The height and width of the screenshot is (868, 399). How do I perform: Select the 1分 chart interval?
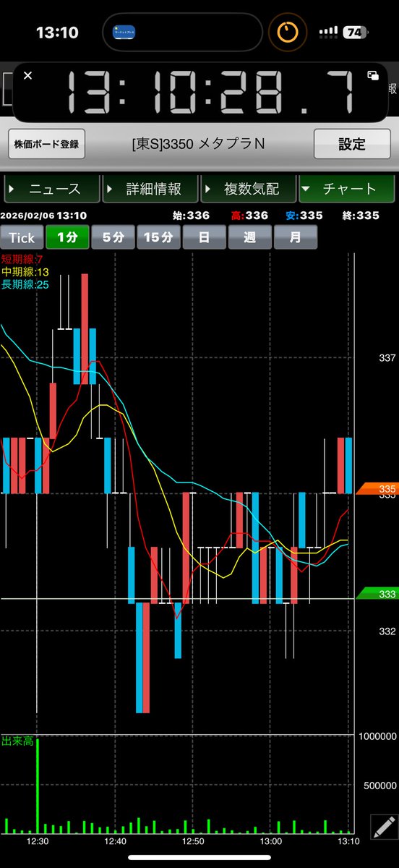click(x=67, y=237)
